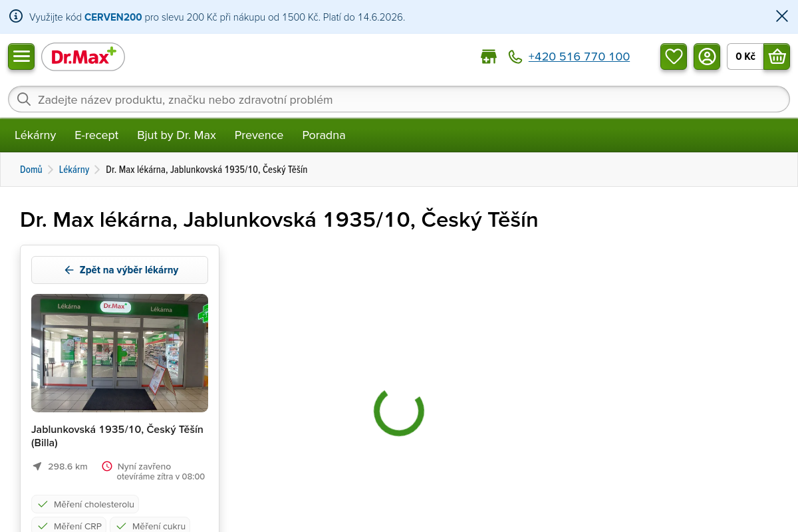This screenshot has width=798, height=532.
Task: Click the page heading Dr. Max lékárna
Action: (x=279, y=219)
